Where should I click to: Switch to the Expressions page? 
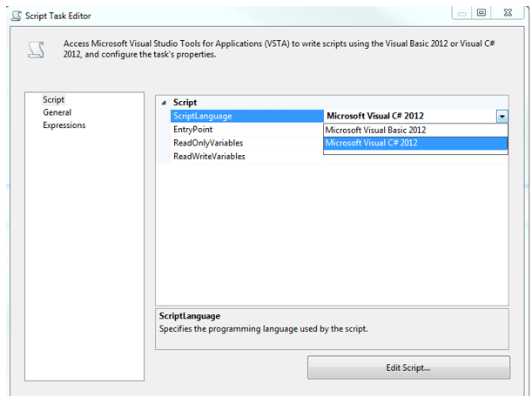[x=64, y=125]
